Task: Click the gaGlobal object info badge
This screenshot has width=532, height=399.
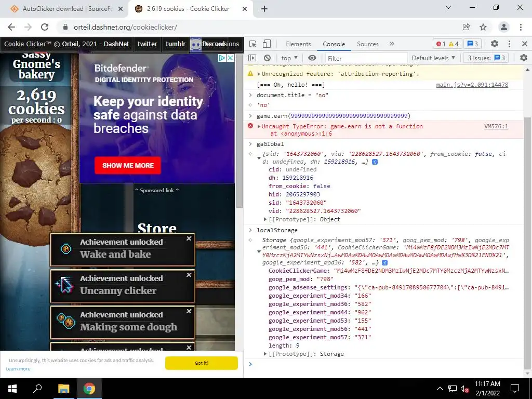Action: pos(375,162)
